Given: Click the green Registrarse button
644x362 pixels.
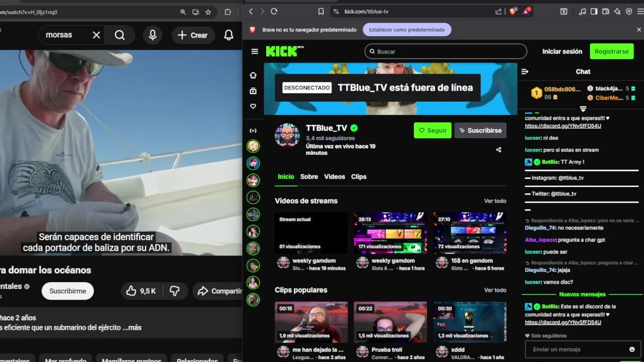Looking at the screenshot, I should tap(612, 51).
